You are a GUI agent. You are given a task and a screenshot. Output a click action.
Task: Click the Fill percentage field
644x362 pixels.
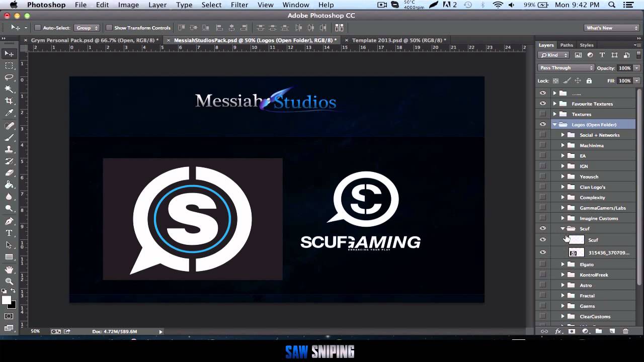pyautogui.click(x=624, y=80)
